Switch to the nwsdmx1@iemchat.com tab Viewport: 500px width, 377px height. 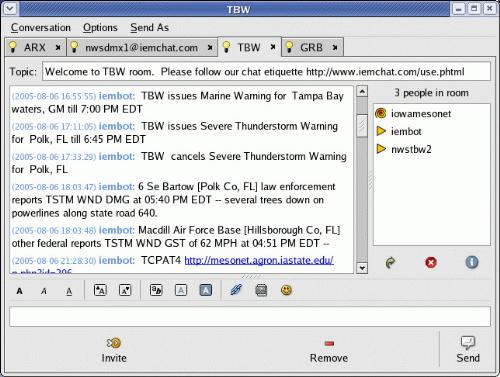pyautogui.click(x=141, y=48)
